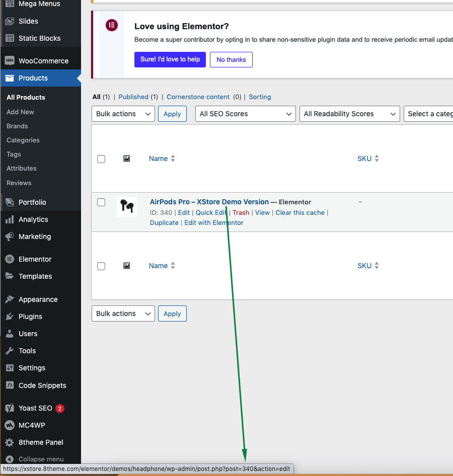The width and height of the screenshot is (453, 476).
Task: Click Edit with Elementor link
Action: [214, 222]
